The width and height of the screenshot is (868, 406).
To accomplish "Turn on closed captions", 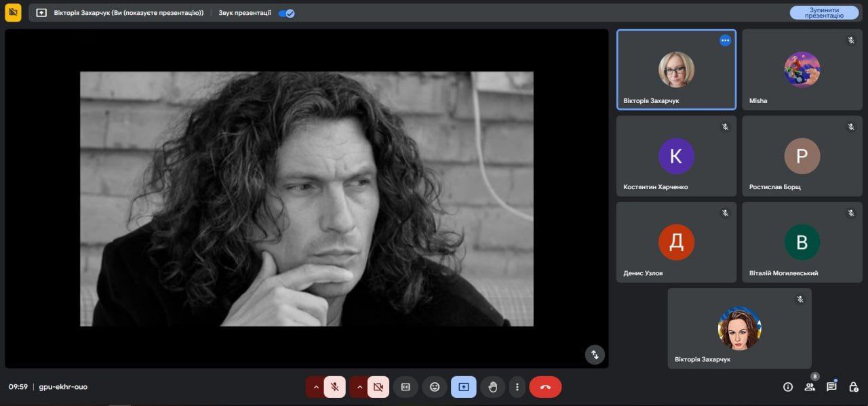I will [x=406, y=387].
